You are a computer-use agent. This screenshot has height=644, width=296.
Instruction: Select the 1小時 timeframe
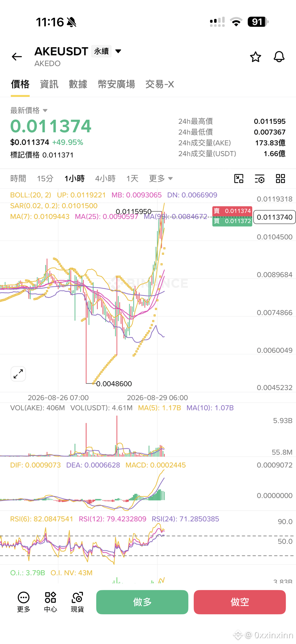[74, 179]
